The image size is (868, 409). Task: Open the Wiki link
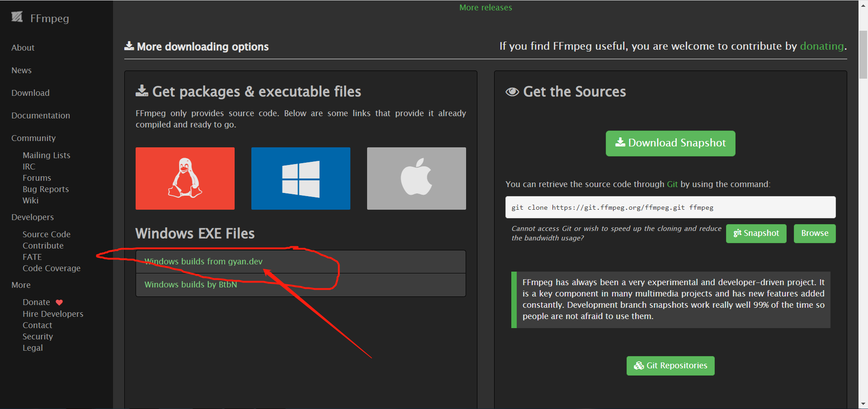(x=31, y=200)
